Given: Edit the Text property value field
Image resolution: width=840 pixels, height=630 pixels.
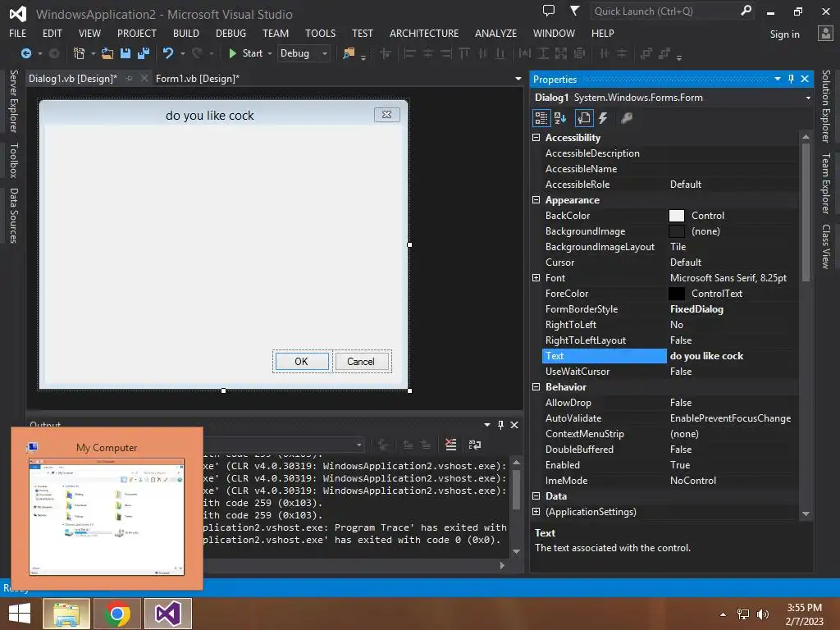Looking at the screenshot, I should (x=733, y=356).
